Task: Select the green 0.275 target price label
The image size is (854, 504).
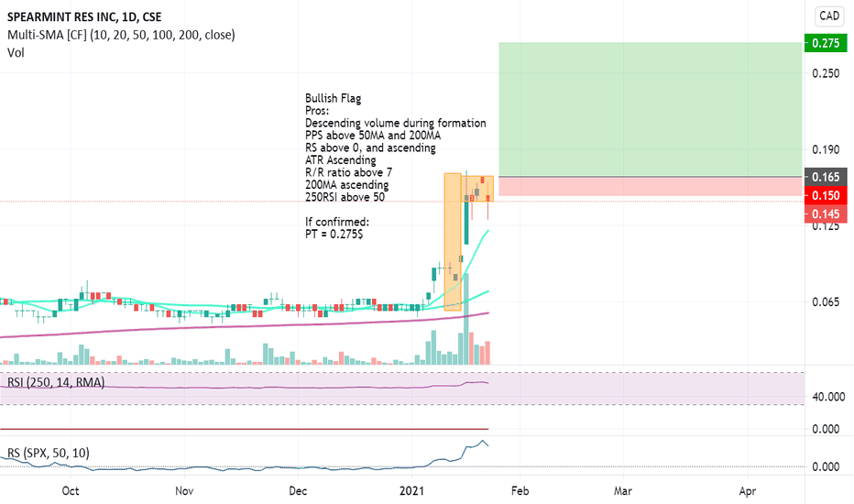Action: tap(826, 42)
